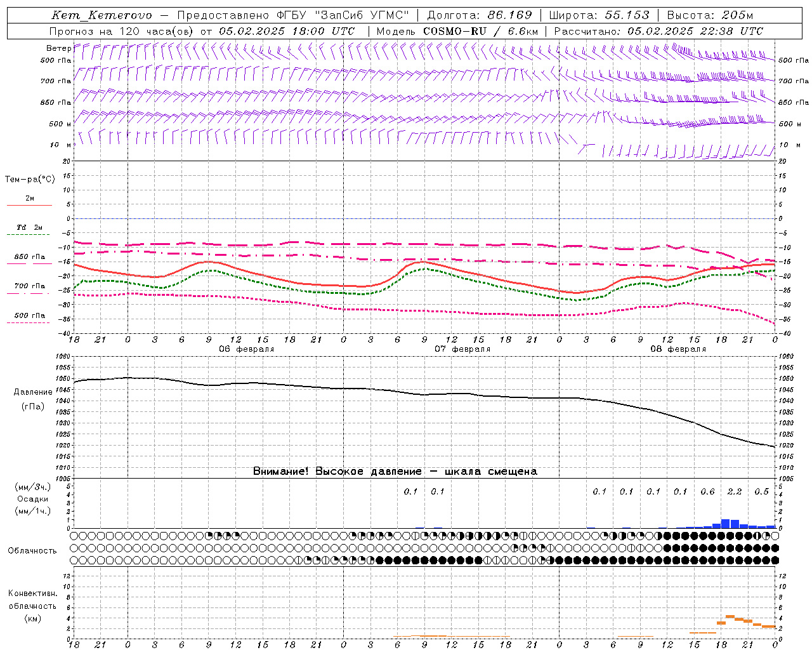The height and width of the screenshot is (650, 812).
Task: Click the '0.5' precipitation amount value
Action: [761, 492]
